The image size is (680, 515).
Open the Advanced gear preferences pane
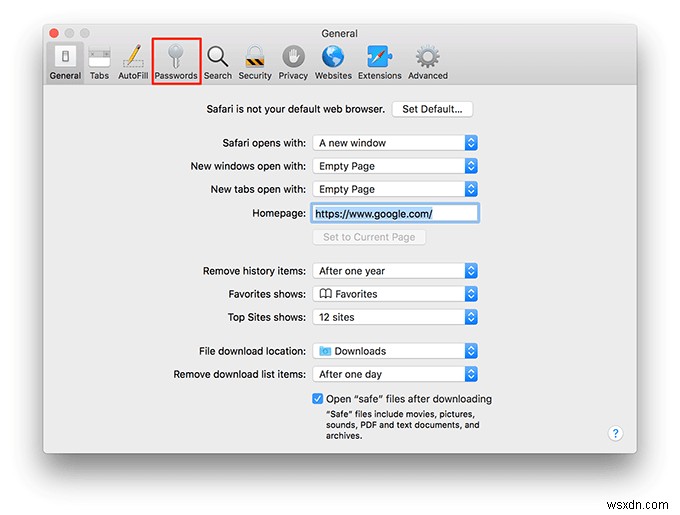coord(428,63)
